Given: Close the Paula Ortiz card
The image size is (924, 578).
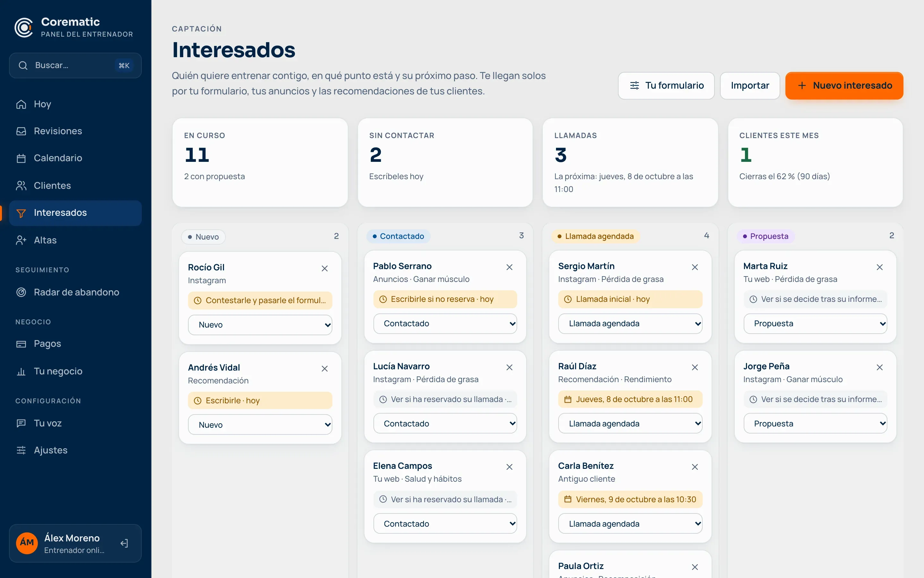Looking at the screenshot, I should point(695,567).
